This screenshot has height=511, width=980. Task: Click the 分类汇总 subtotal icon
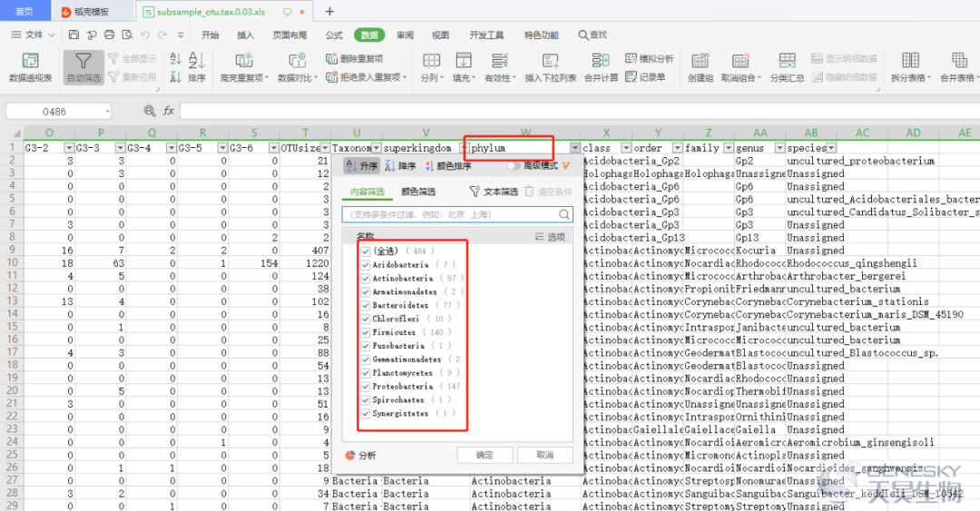[x=787, y=61]
